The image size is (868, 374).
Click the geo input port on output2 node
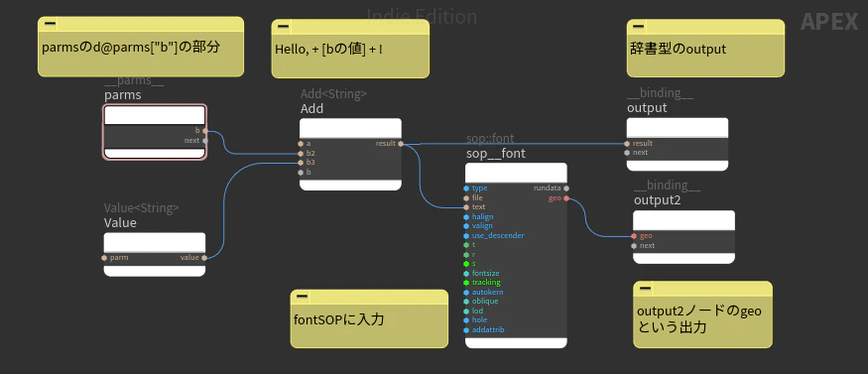(x=634, y=236)
